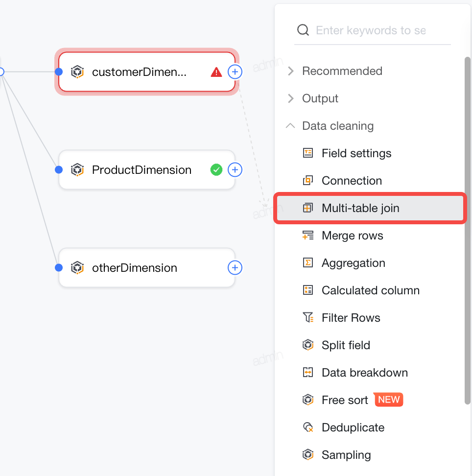Select the Calculated column option

click(370, 290)
